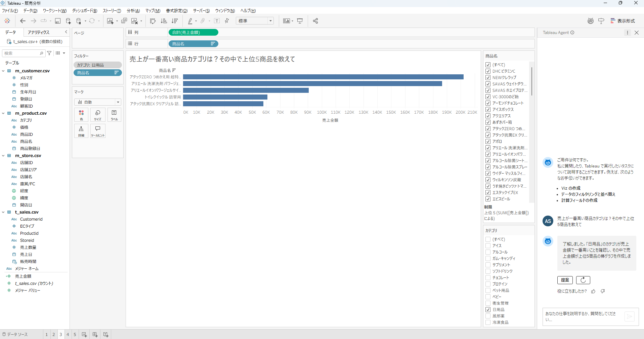This screenshot has width=644, height=339.
Task: Pause auto updates in the toolbar
Action: (79, 21)
